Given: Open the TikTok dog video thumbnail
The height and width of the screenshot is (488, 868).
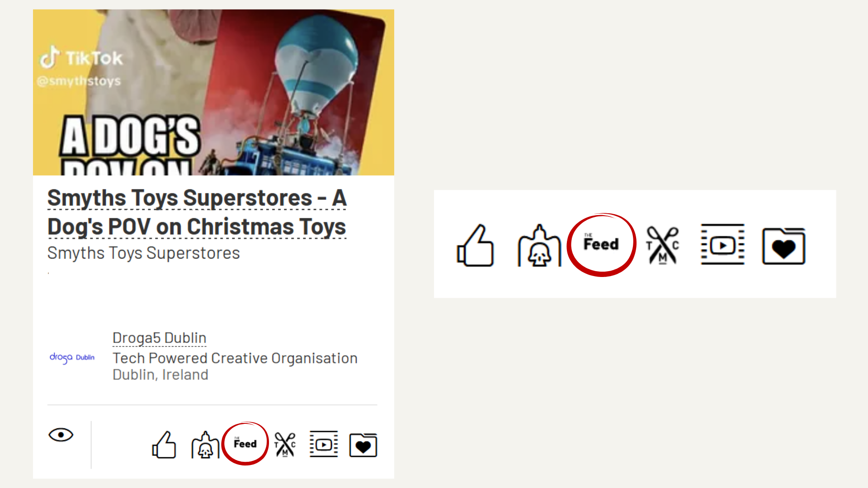Looking at the screenshot, I should pos(213,92).
